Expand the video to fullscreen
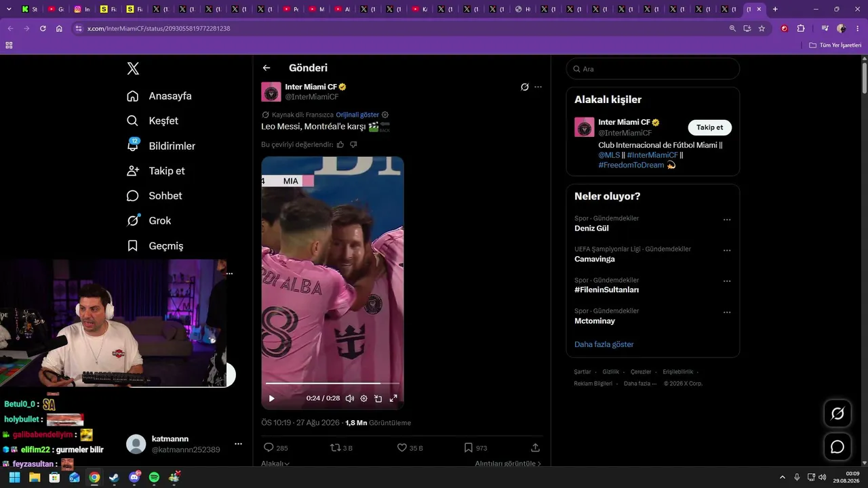868x488 pixels. 393,399
